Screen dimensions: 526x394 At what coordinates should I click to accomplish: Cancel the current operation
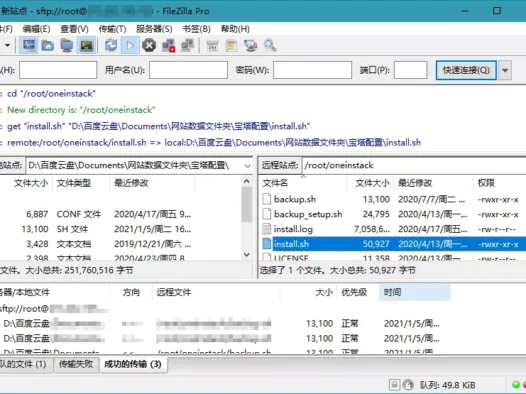click(149, 45)
